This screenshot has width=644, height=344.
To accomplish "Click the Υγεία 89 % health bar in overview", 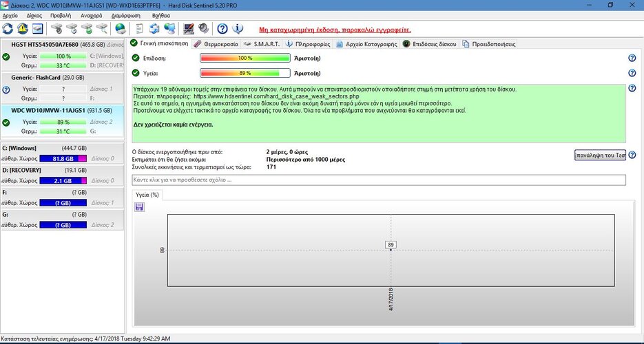I will [245, 73].
